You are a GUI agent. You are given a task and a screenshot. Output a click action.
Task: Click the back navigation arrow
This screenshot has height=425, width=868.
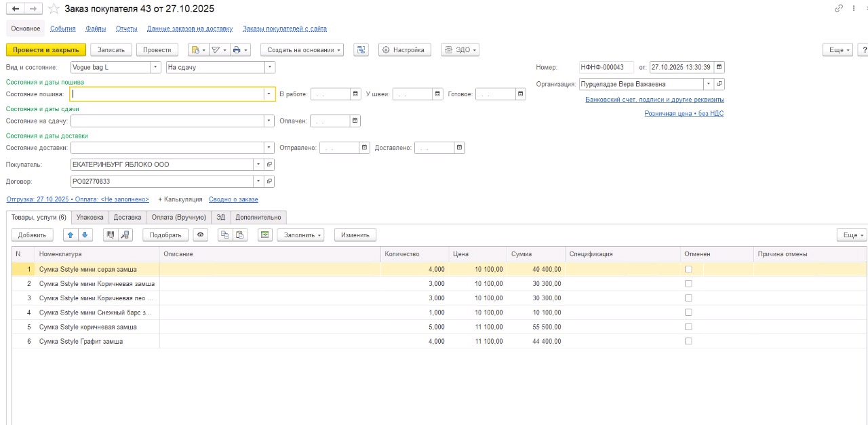15,9
